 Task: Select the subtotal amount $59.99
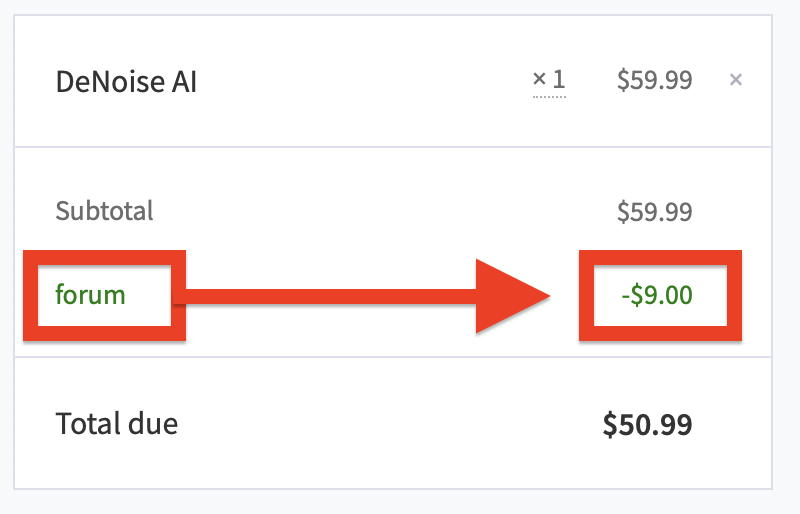tap(655, 211)
